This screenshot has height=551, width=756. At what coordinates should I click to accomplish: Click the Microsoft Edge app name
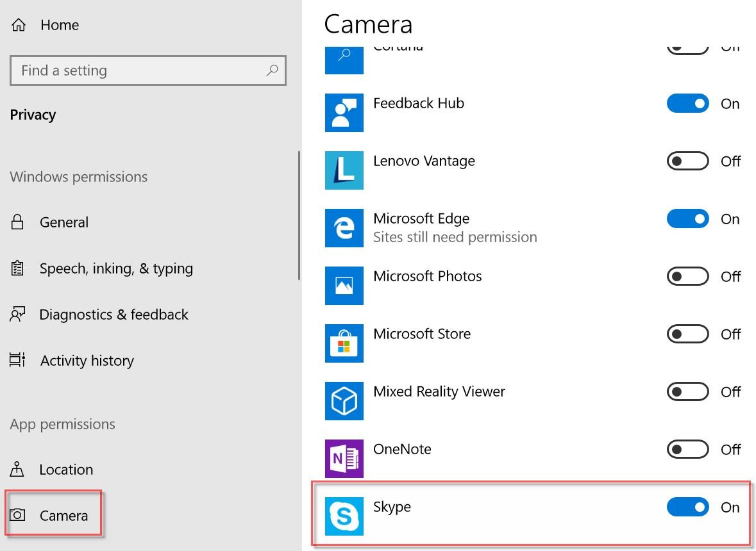click(x=421, y=218)
